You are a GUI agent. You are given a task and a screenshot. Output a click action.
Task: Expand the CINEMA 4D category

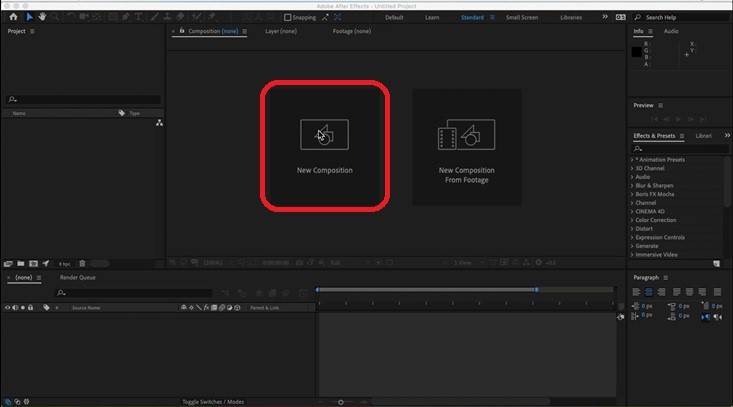[x=632, y=212]
